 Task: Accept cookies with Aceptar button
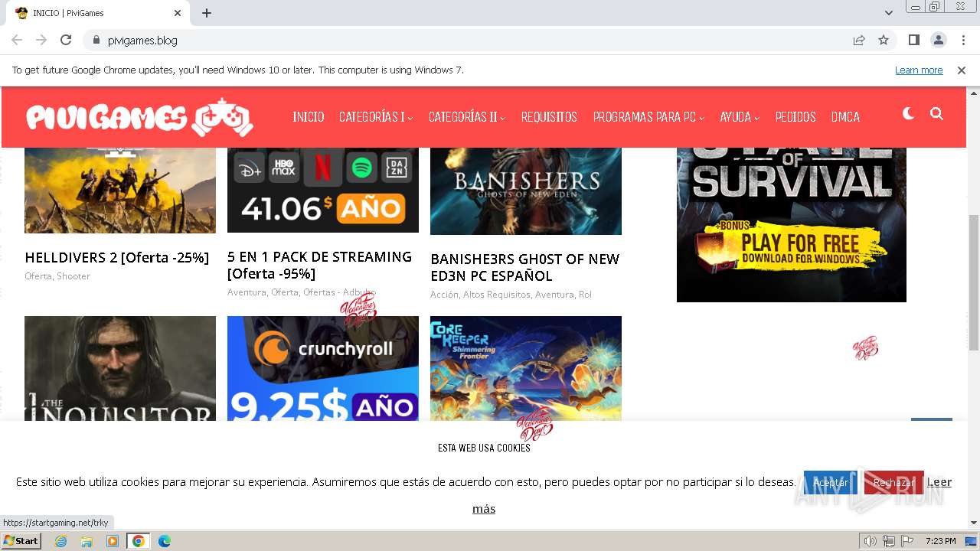click(x=831, y=483)
